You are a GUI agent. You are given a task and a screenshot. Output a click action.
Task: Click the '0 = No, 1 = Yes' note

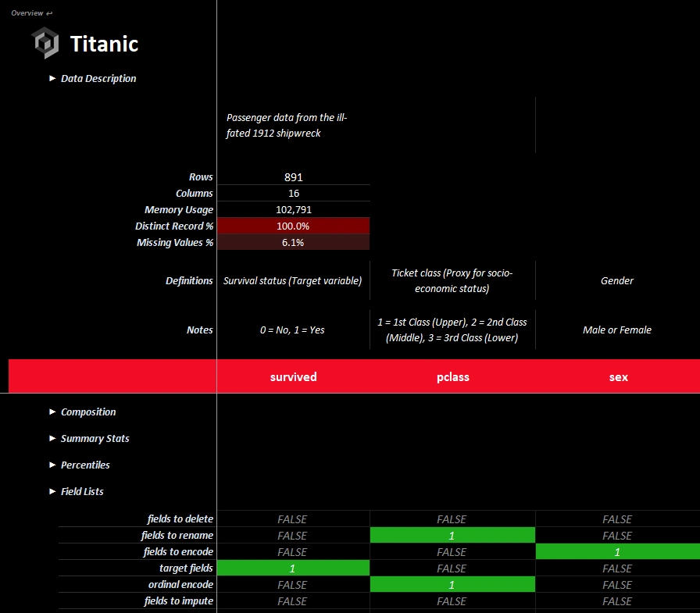pyautogui.click(x=293, y=330)
